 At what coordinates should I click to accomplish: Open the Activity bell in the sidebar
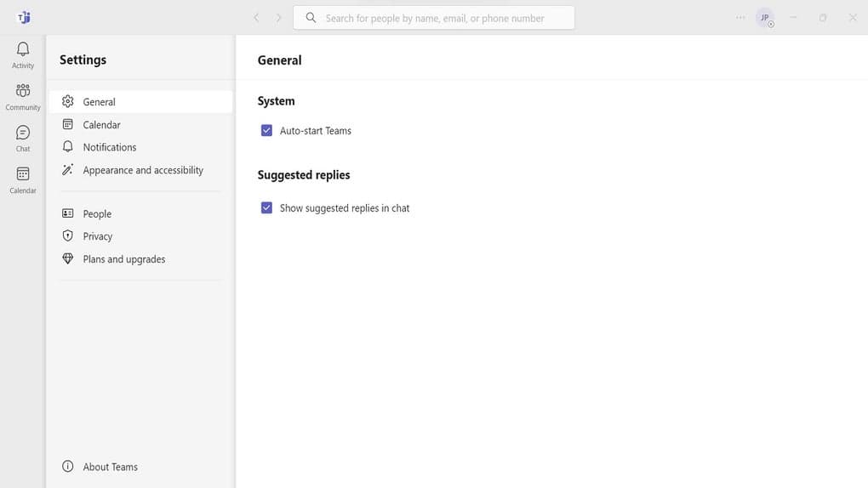tap(23, 55)
